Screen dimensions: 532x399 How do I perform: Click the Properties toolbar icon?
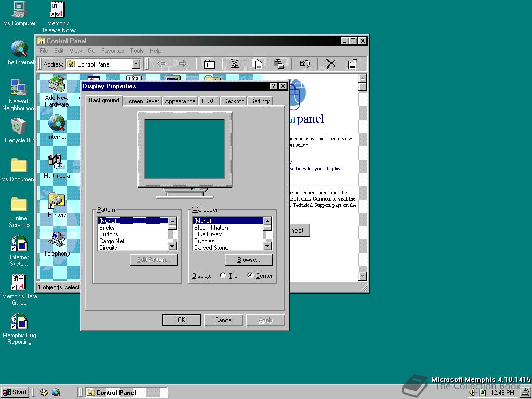[353, 64]
